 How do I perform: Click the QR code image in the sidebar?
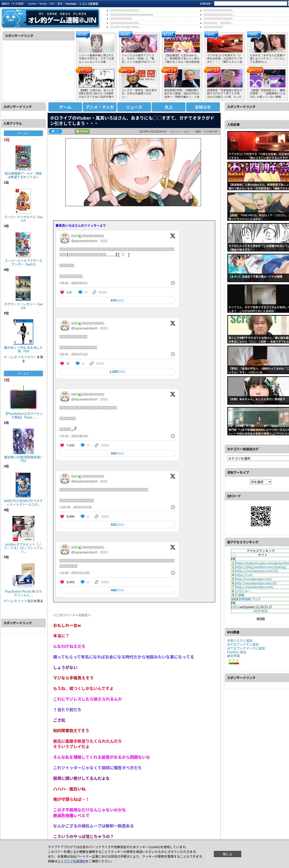pos(261,516)
